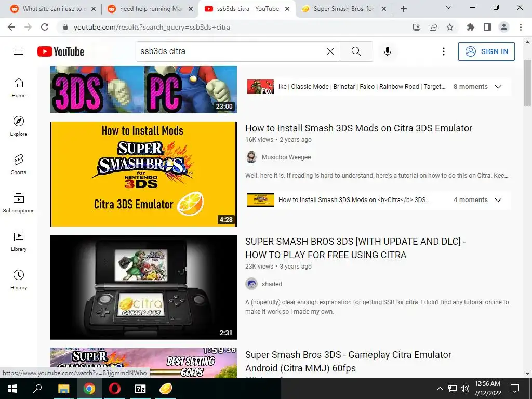Open a new browser tab

coord(403,9)
